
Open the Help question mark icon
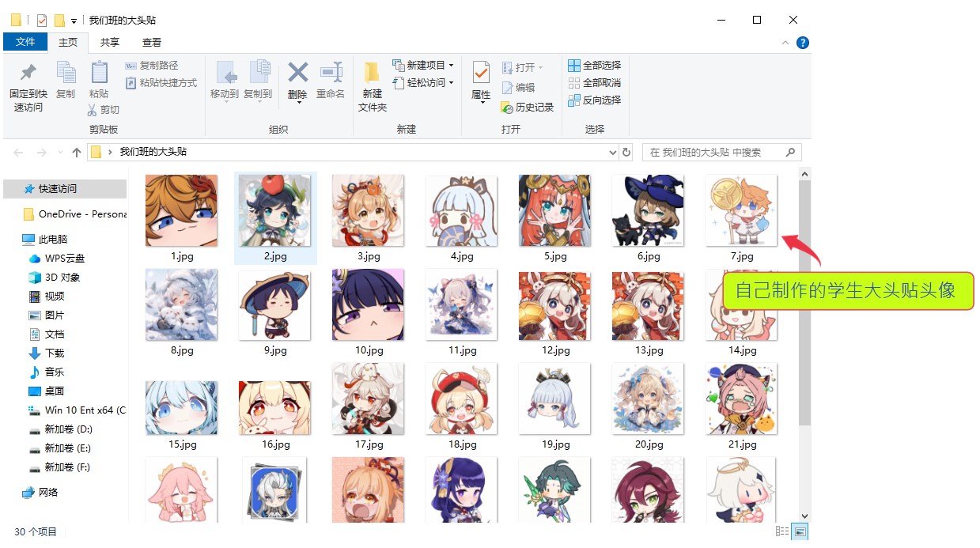click(802, 43)
